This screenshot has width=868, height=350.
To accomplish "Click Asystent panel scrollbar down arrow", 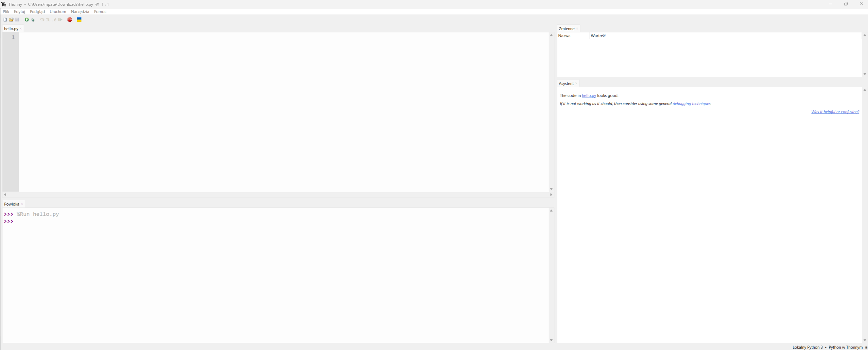I will coord(865,340).
